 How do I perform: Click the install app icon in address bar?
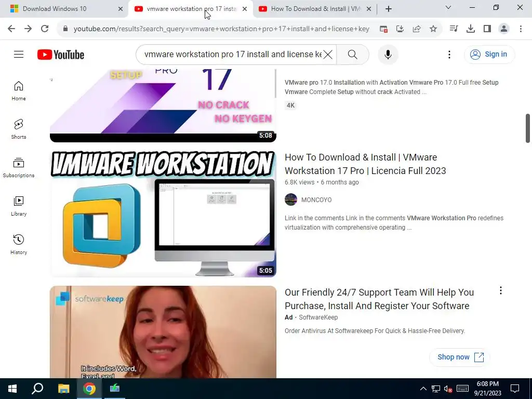pyautogui.click(x=400, y=29)
